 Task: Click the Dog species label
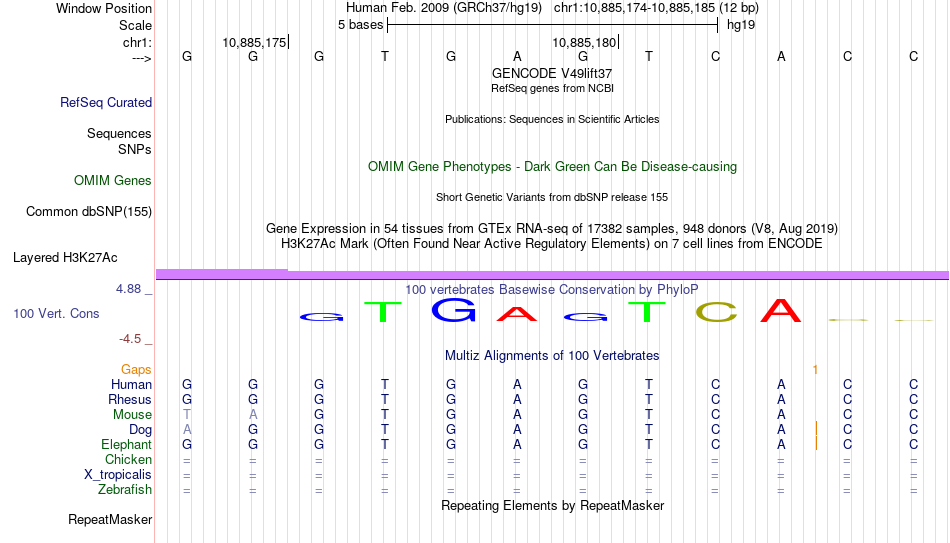point(140,430)
